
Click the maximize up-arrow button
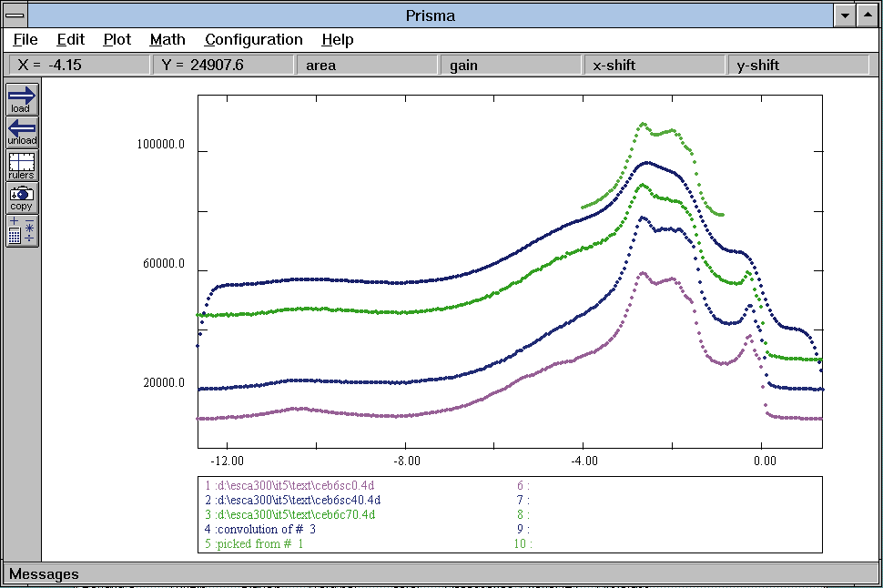(x=868, y=15)
